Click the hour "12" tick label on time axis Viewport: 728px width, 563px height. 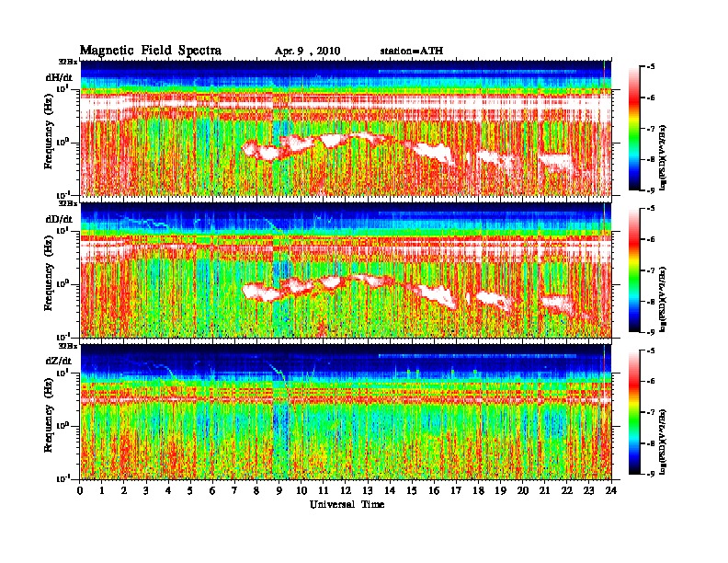[x=346, y=491]
